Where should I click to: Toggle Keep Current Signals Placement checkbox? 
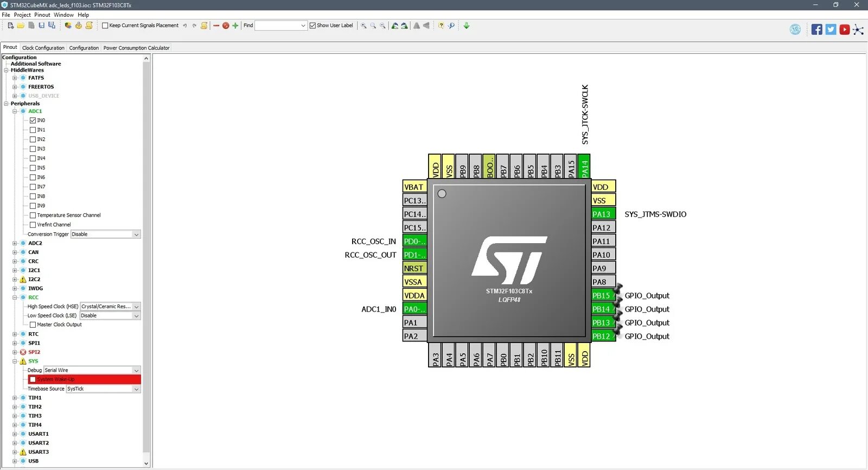pos(105,26)
